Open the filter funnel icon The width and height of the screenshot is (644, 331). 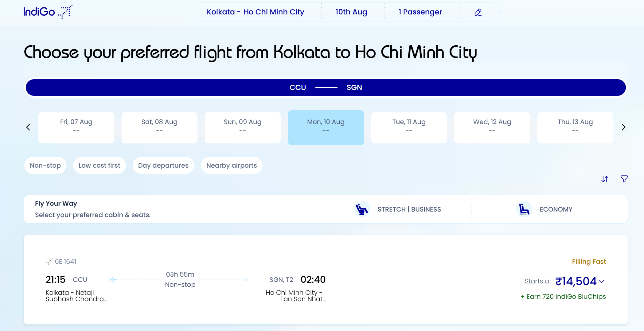click(x=624, y=179)
